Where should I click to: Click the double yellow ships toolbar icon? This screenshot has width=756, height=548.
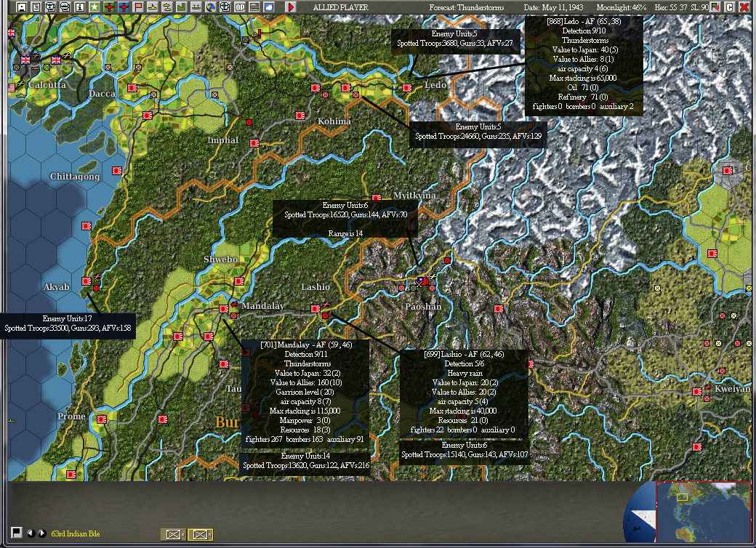(x=166, y=7)
